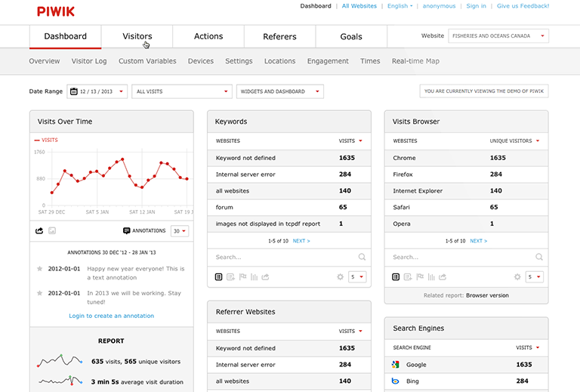
Task: Open the Devices submenu
Action: coord(200,61)
